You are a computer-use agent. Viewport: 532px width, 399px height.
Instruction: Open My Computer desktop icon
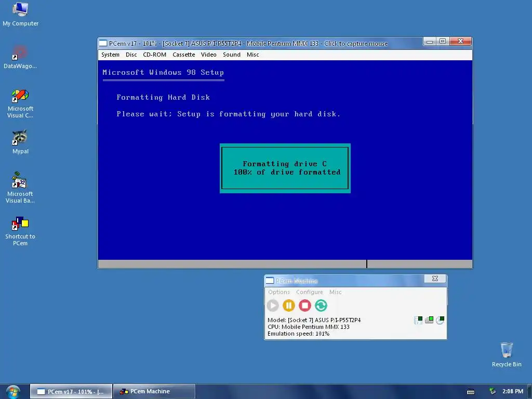(x=20, y=14)
